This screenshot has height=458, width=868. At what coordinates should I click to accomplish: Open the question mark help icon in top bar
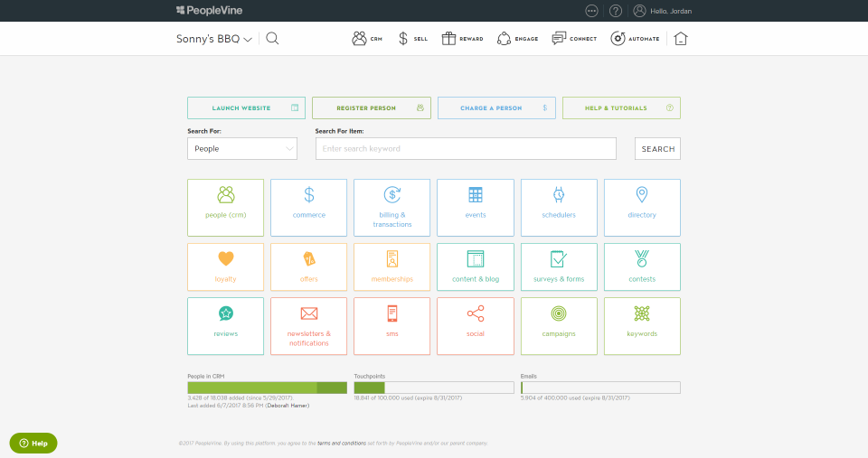[x=616, y=11]
